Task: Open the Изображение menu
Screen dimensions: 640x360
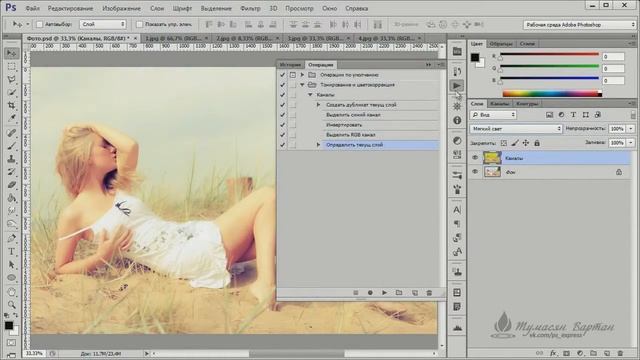Action: pos(121,8)
